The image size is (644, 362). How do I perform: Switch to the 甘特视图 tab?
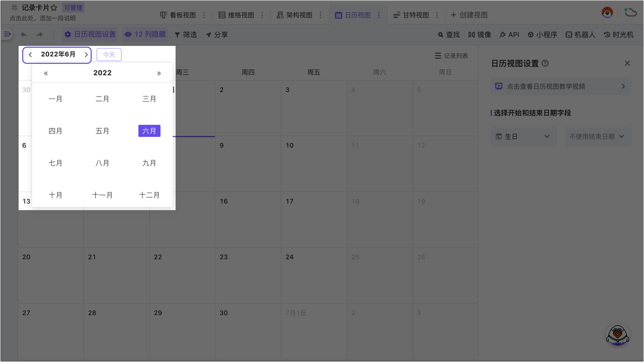pos(411,15)
